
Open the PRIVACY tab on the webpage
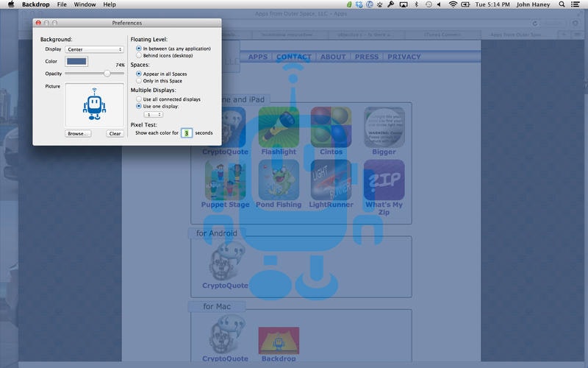point(404,57)
